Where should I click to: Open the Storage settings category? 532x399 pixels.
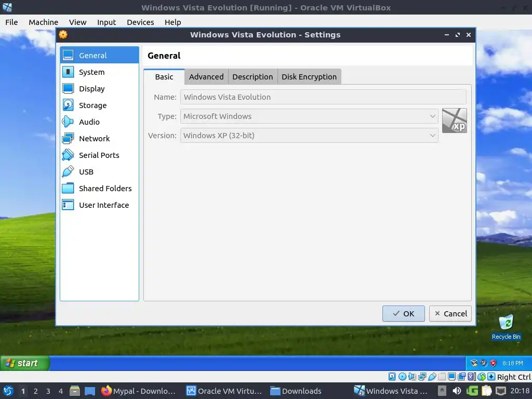click(x=99, y=105)
